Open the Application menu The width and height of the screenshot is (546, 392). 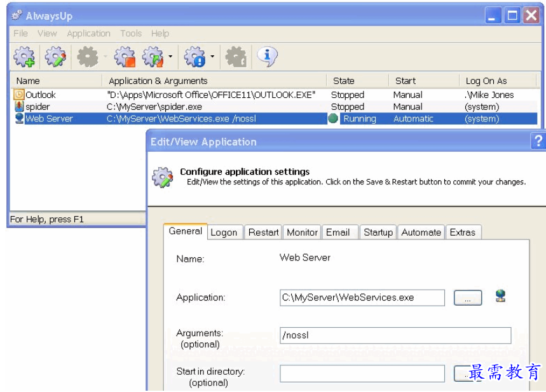[88, 34]
